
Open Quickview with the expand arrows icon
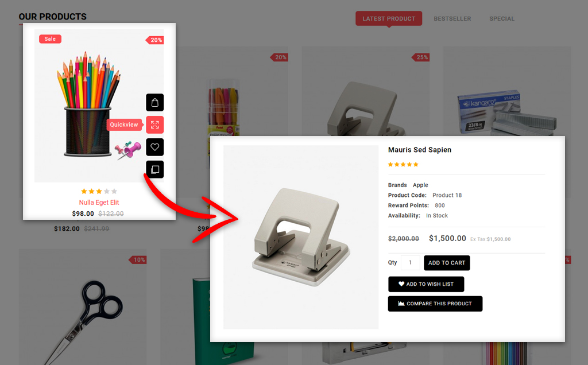coord(154,125)
